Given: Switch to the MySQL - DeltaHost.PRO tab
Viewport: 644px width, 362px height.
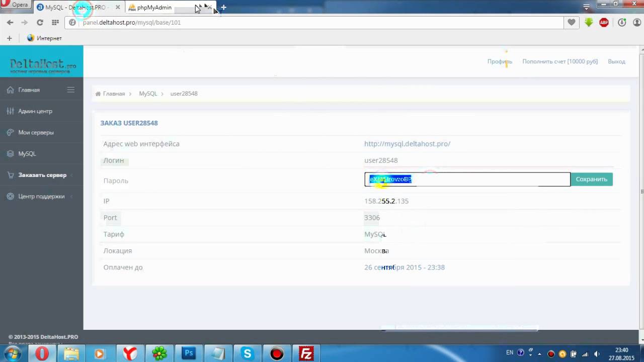Looking at the screenshot, I should click(79, 8).
